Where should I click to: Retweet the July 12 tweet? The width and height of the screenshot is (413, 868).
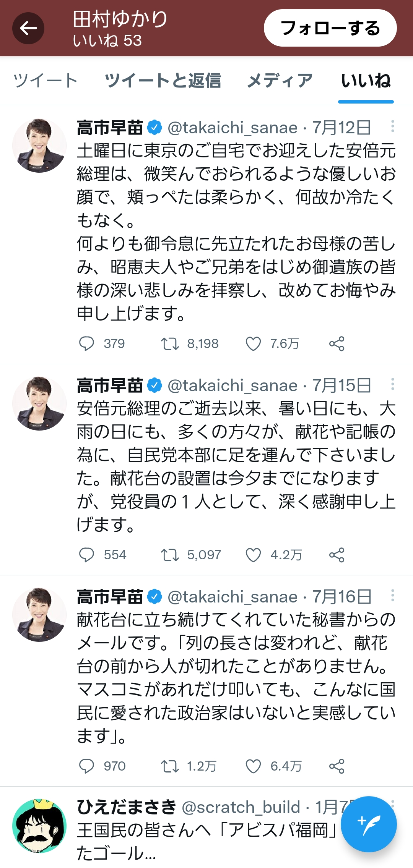coord(169,344)
